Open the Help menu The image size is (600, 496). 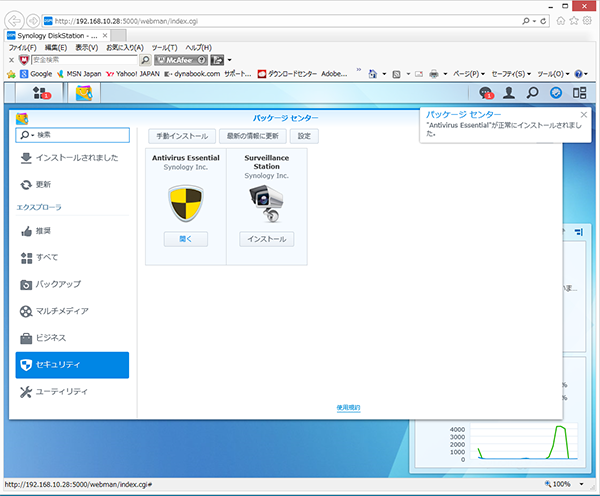click(198, 47)
